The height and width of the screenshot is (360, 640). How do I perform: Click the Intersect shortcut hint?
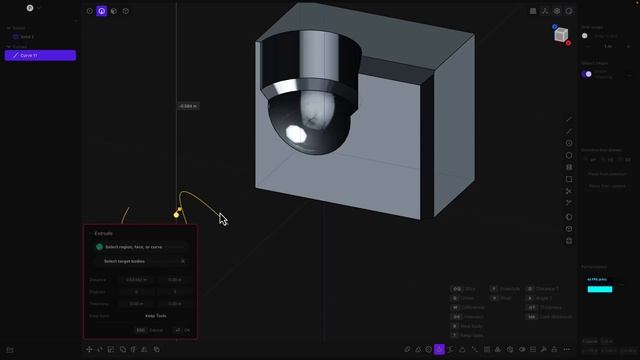pyautogui.click(x=467, y=317)
